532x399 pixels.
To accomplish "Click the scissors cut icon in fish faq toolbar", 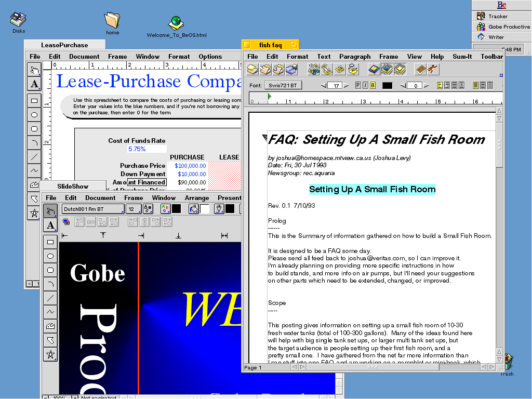I will click(x=314, y=69).
